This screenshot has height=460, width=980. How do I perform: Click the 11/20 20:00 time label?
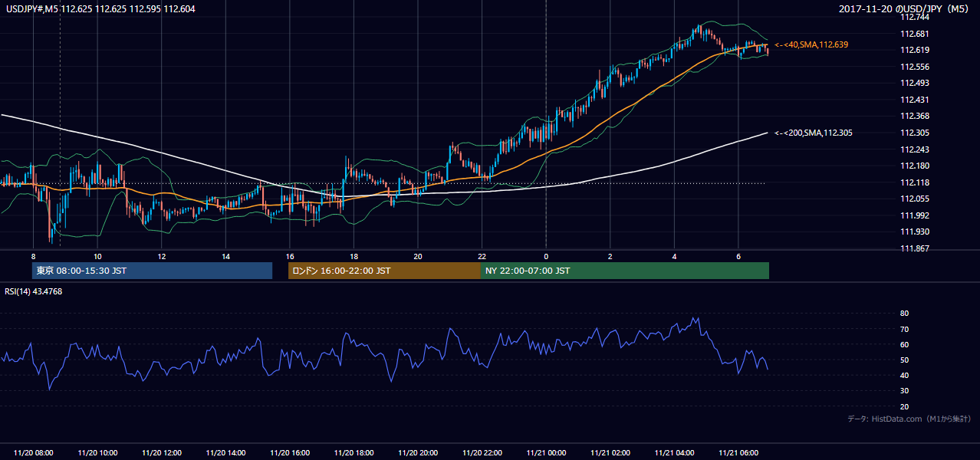418,453
